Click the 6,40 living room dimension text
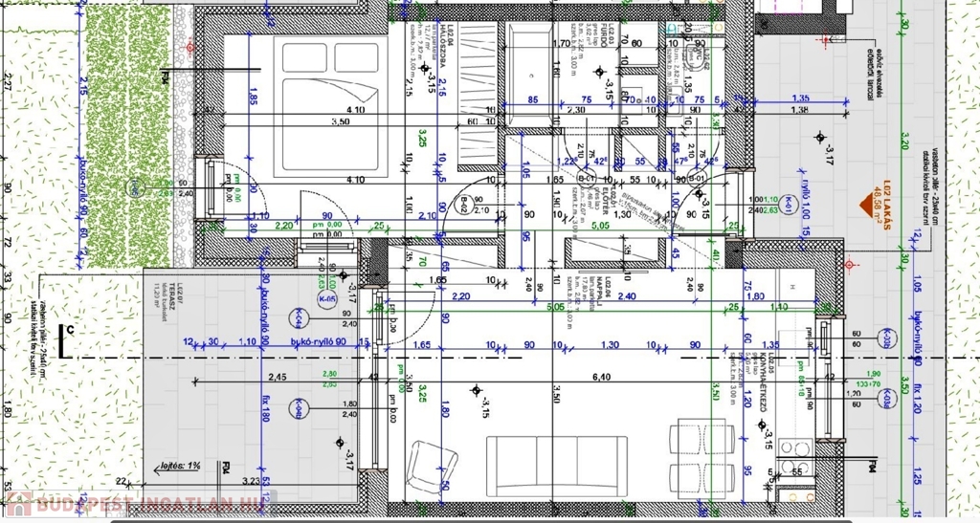The image size is (980, 523). point(602,378)
